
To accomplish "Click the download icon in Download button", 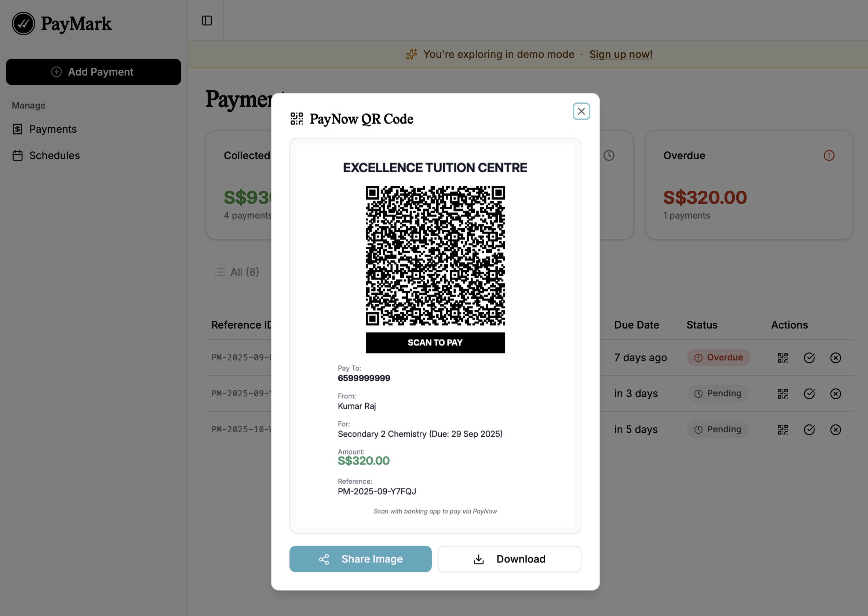I will [479, 559].
